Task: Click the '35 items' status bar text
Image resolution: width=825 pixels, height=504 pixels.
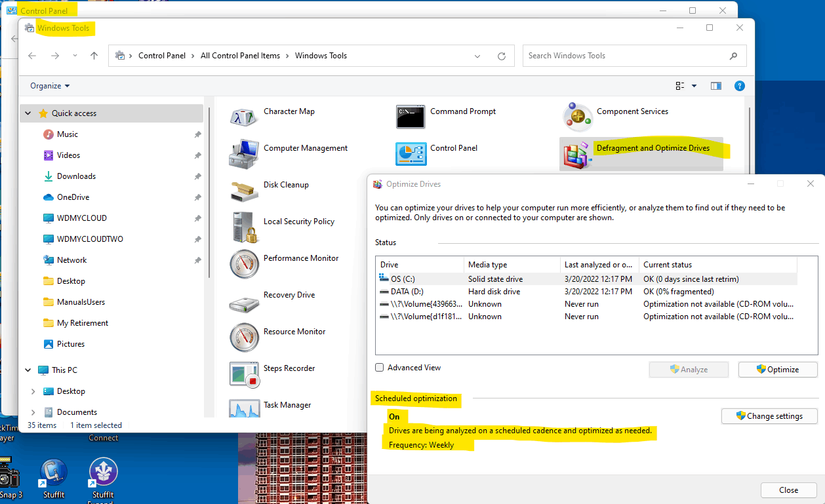Action: pos(42,425)
